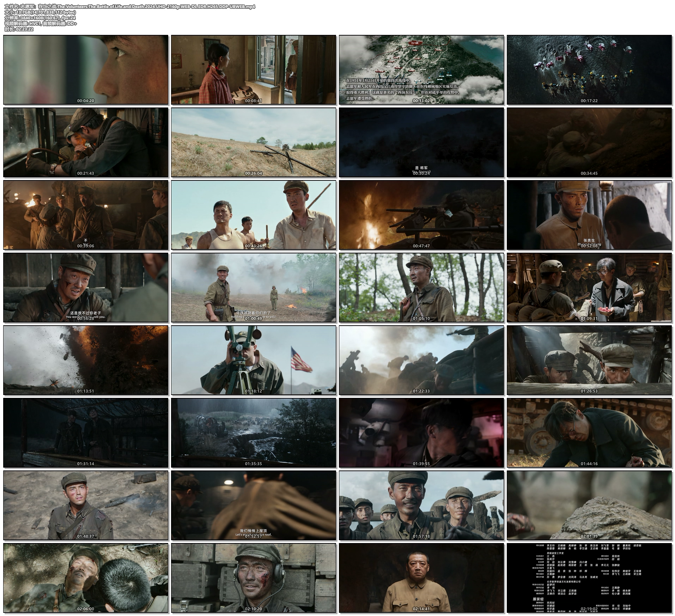Select the 视频解码器 HVC1 codec line
This screenshot has height=616, width=675.
click(40, 24)
